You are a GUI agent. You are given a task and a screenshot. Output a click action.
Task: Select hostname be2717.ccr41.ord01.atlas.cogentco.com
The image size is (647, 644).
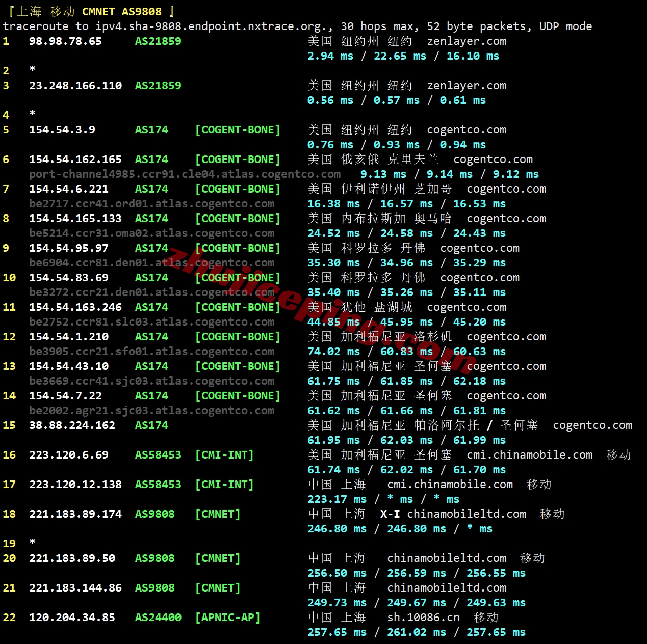point(151,204)
